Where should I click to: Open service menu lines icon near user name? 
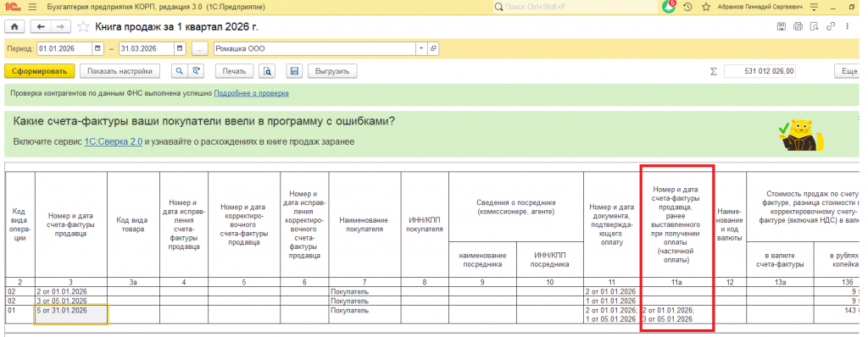814,7
